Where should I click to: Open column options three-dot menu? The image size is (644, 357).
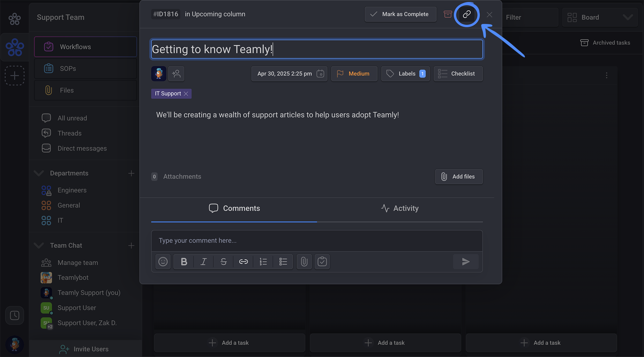tap(606, 75)
